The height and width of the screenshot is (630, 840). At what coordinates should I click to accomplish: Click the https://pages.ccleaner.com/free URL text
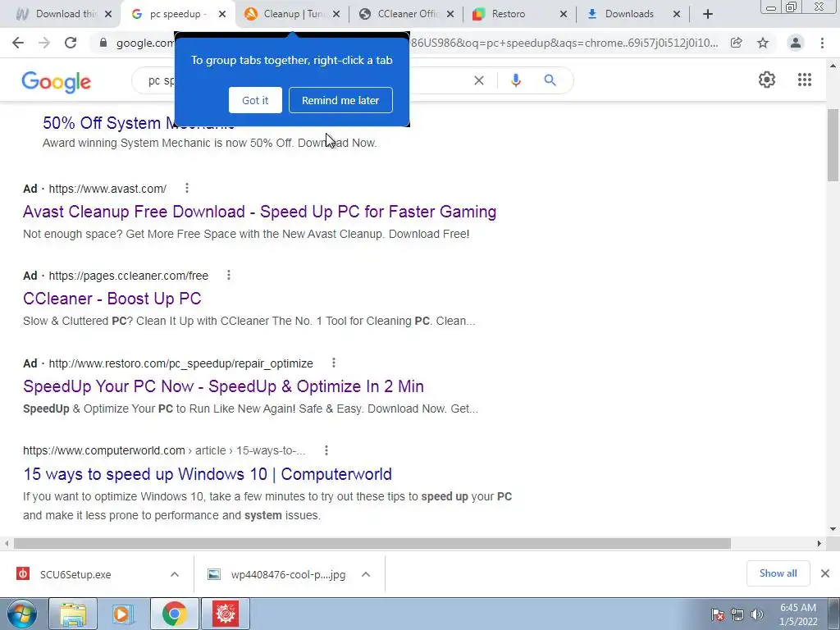tap(129, 276)
